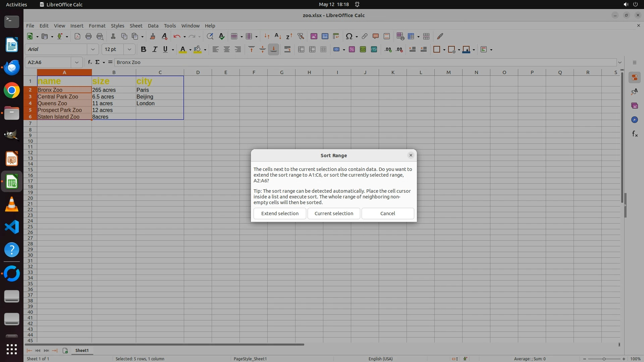
Task: Toggle Bold formatting
Action: (144, 49)
